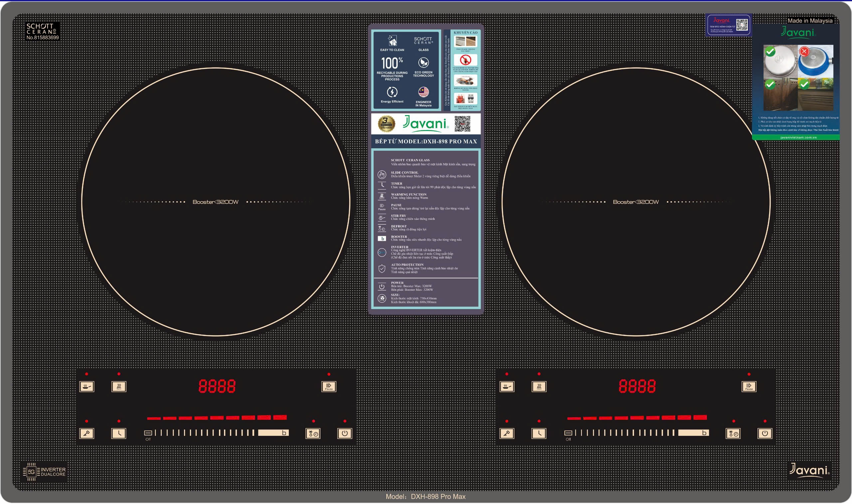Viewport: 852px width, 504px height.
Task: Tap the right zone Stir Fry pan button
Action: pyautogui.click(x=507, y=387)
